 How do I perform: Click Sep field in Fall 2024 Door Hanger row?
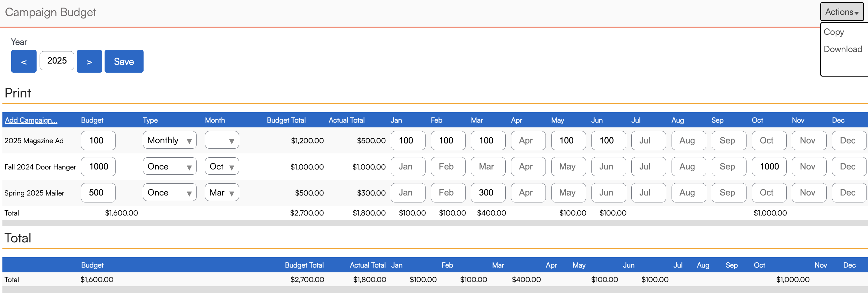pos(729,166)
